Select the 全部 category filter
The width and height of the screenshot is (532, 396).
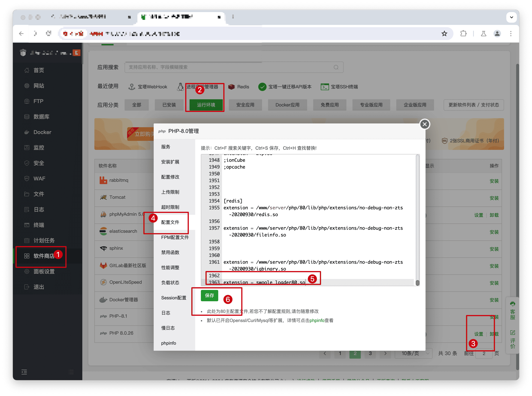(x=137, y=105)
